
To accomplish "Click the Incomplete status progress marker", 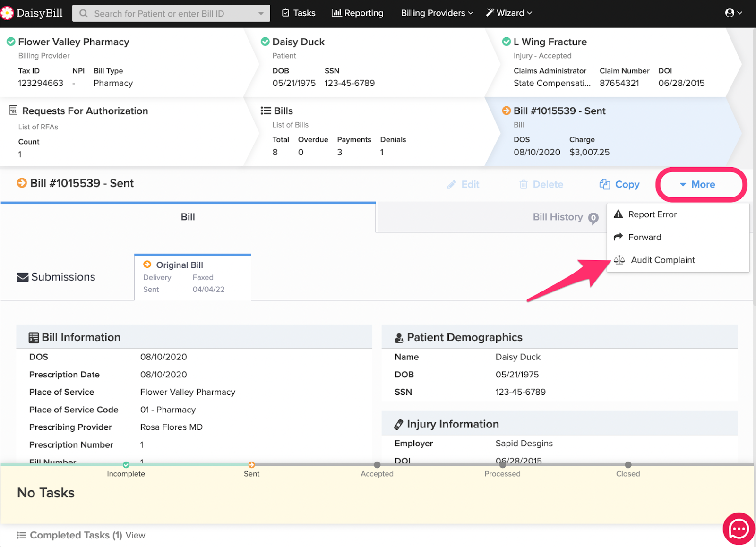I will (126, 465).
